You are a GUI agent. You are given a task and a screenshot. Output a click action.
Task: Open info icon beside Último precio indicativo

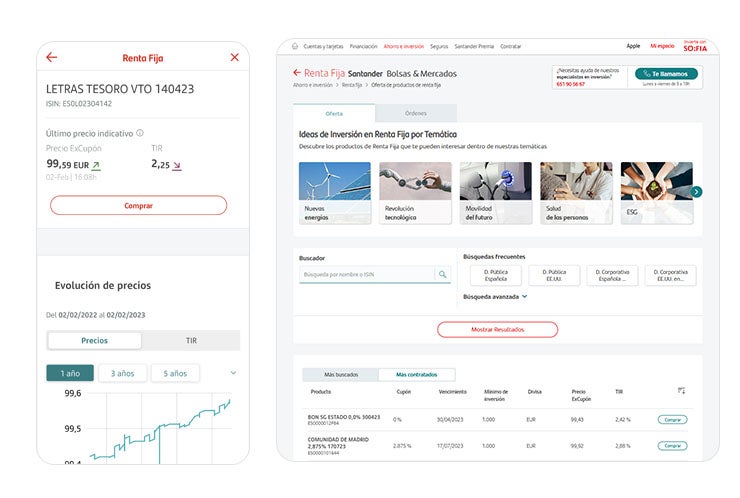(x=140, y=133)
